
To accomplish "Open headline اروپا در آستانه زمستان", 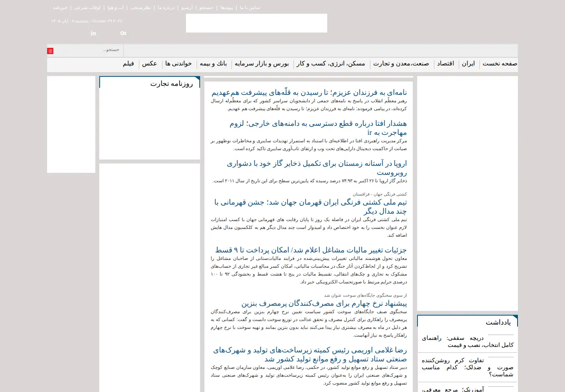I will tap(317, 168).
